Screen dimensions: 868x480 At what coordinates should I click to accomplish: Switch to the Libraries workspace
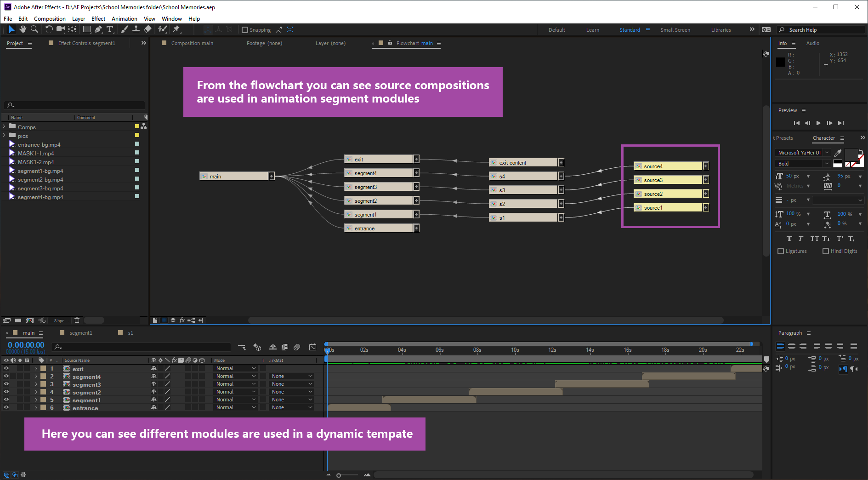[x=721, y=30]
